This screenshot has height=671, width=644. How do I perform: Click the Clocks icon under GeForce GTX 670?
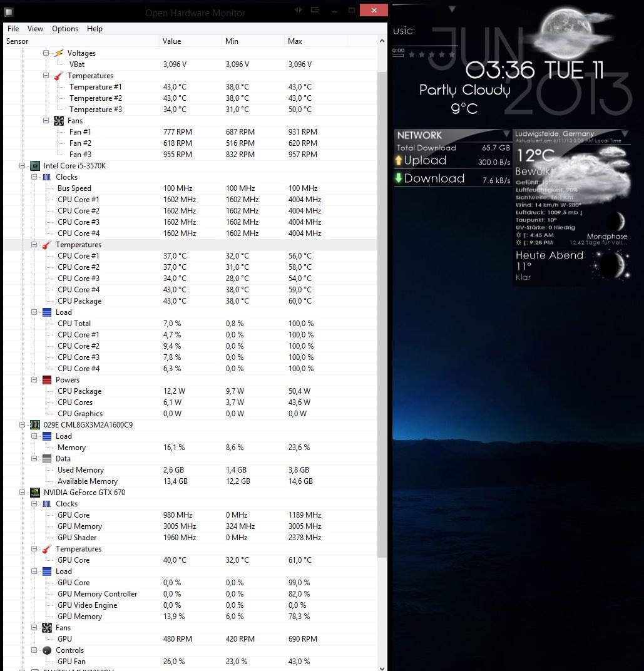click(x=47, y=504)
